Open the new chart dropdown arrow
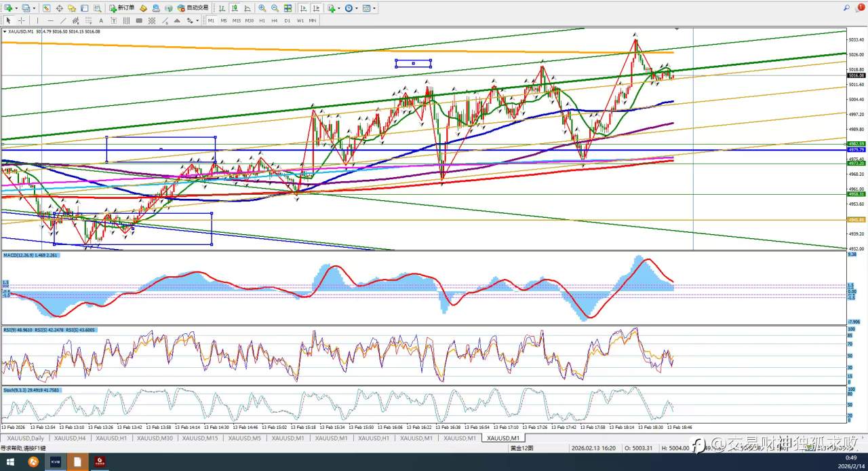The image size is (868, 471). click(x=16, y=8)
